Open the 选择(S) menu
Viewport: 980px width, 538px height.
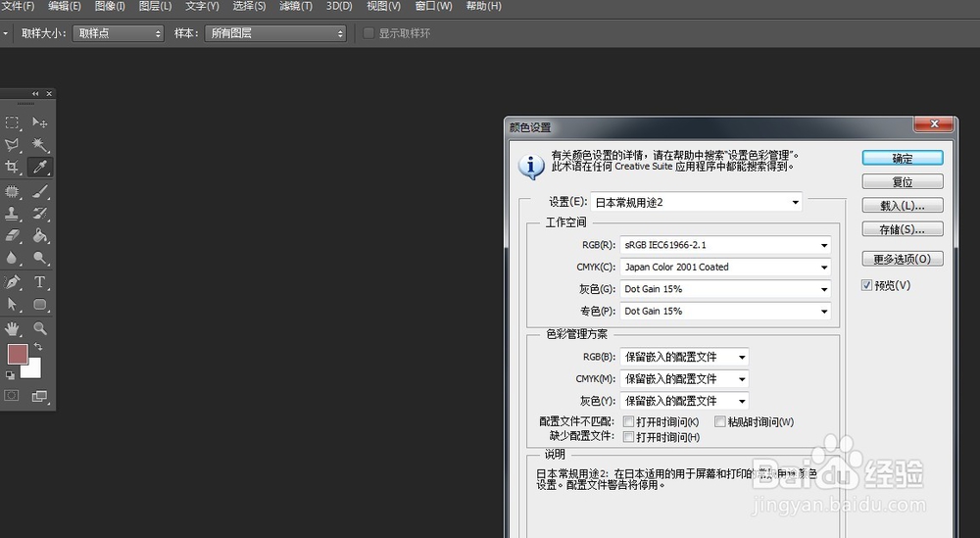pyautogui.click(x=249, y=6)
